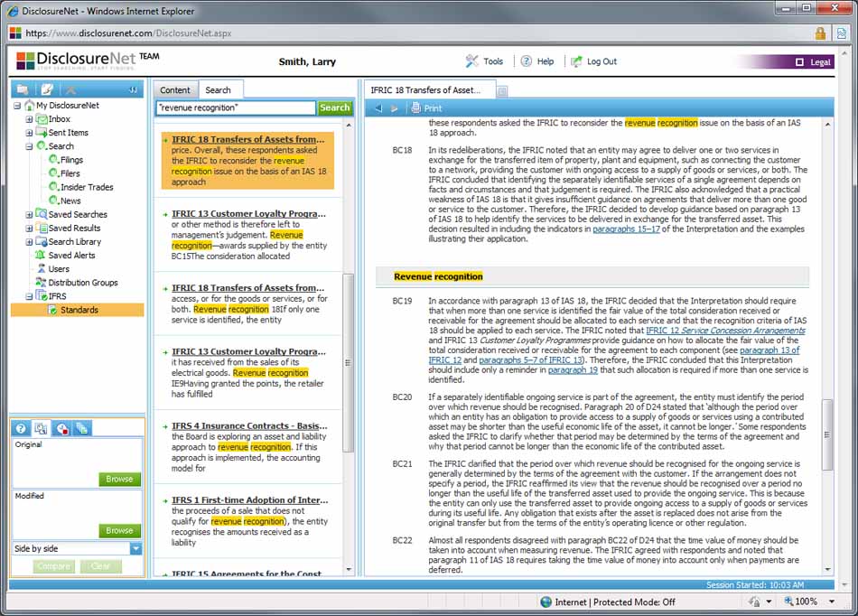Viewport: 858px width, 616px height.
Task: Click Browse for the Original document
Action: click(119, 479)
